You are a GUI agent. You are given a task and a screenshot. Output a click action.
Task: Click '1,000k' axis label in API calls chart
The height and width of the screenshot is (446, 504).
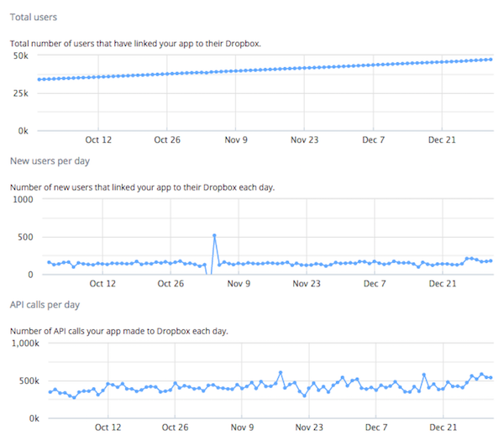(25, 344)
